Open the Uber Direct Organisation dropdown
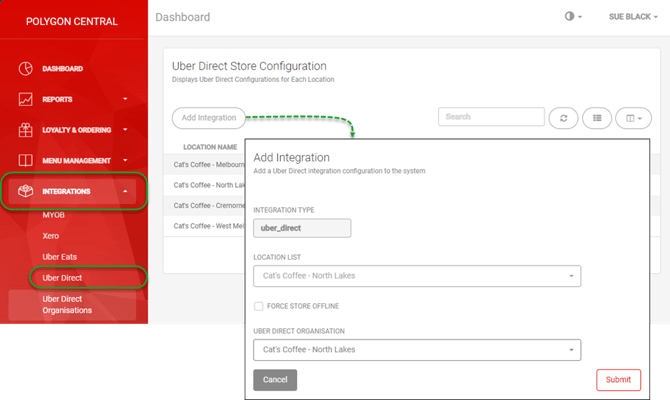 417,350
